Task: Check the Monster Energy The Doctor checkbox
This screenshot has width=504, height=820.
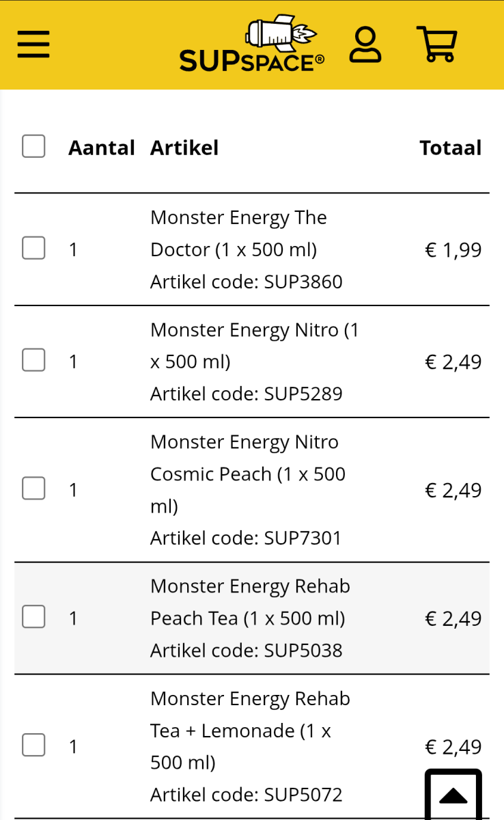Action: (x=33, y=248)
